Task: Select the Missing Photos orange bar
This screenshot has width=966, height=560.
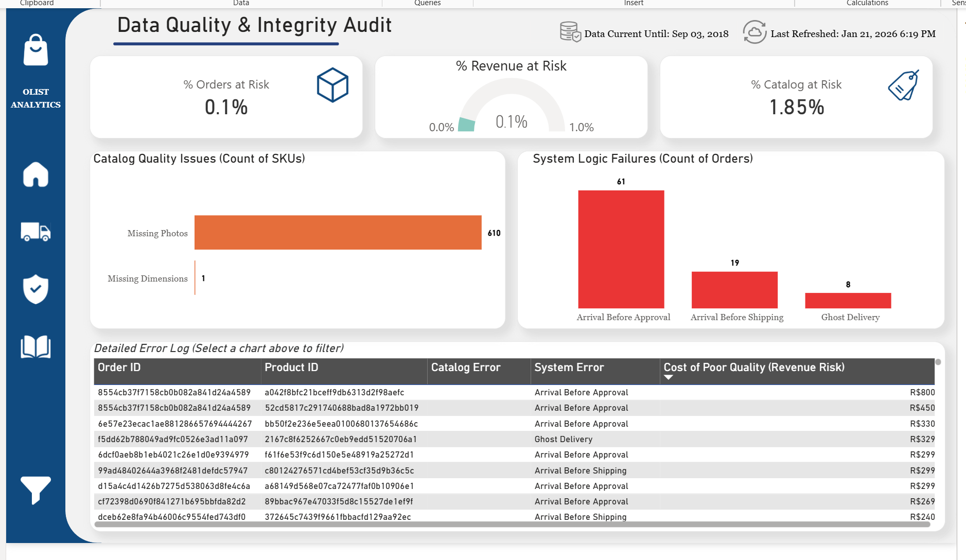Action: [338, 233]
